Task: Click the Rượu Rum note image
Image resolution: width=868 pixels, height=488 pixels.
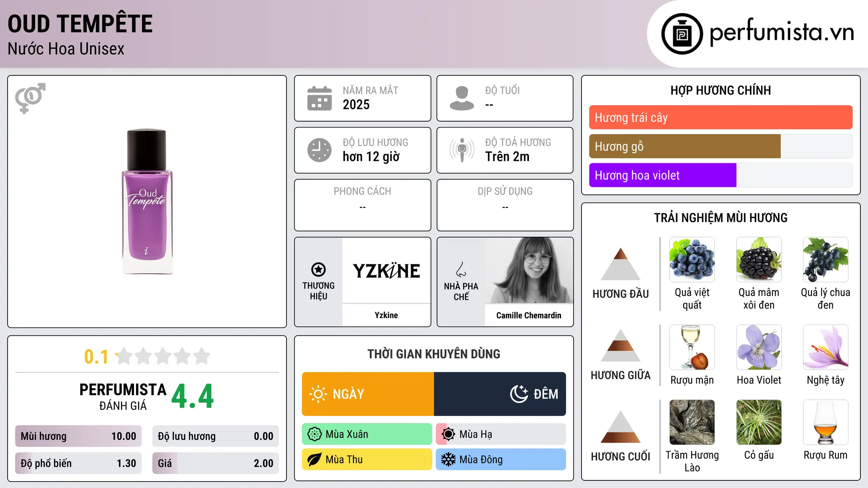Action: pyautogui.click(x=826, y=422)
